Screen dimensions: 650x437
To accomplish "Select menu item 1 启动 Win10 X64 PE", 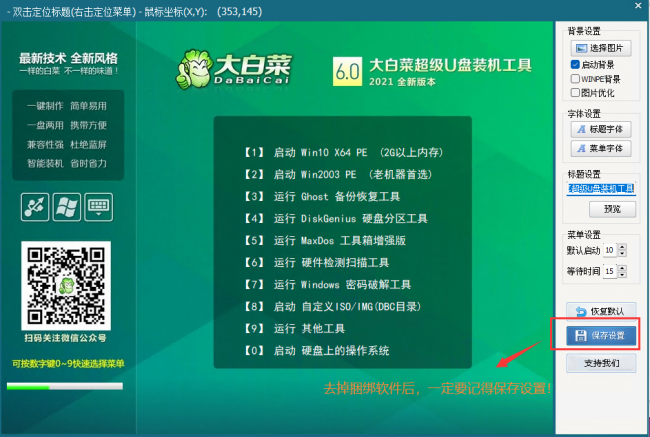I will coord(343,153).
